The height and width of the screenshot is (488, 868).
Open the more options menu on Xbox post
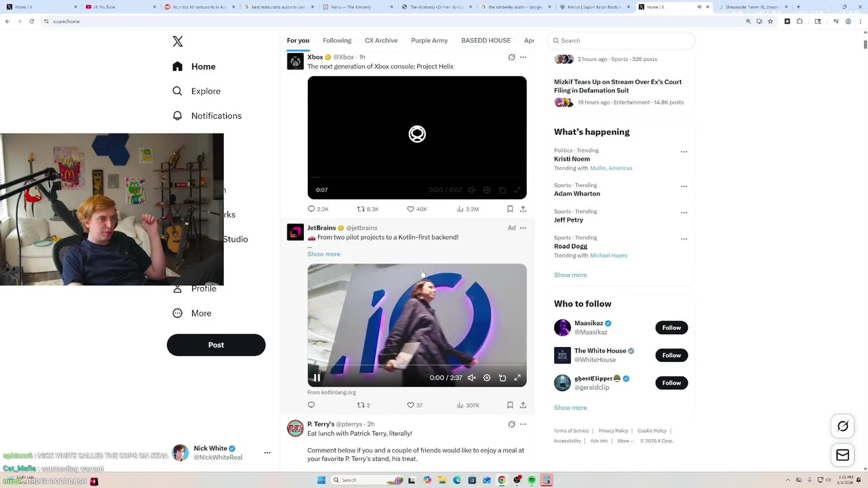[523, 58]
